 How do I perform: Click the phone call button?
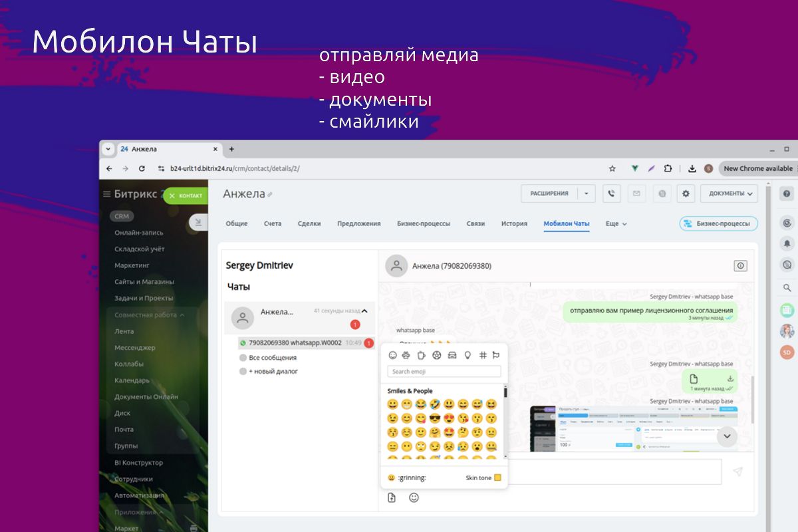point(612,194)
